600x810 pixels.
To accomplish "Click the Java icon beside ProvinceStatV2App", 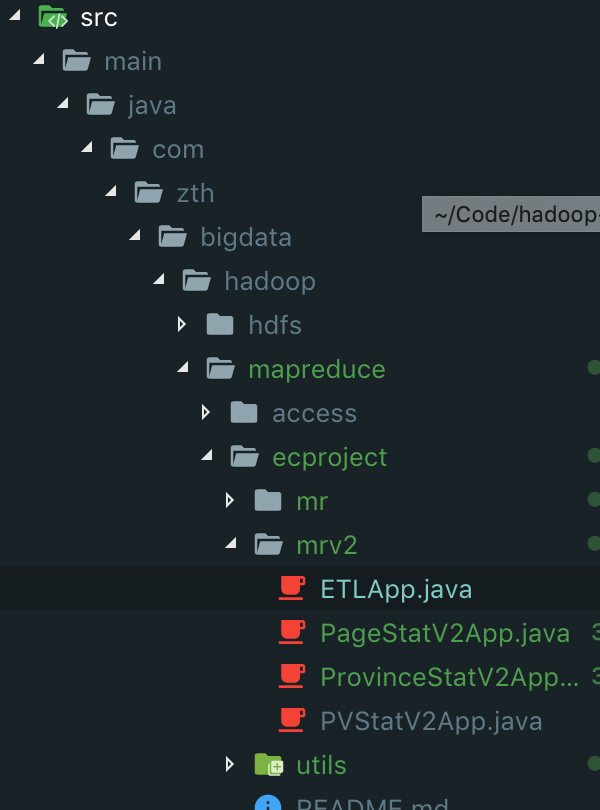I will coord(291,677).
